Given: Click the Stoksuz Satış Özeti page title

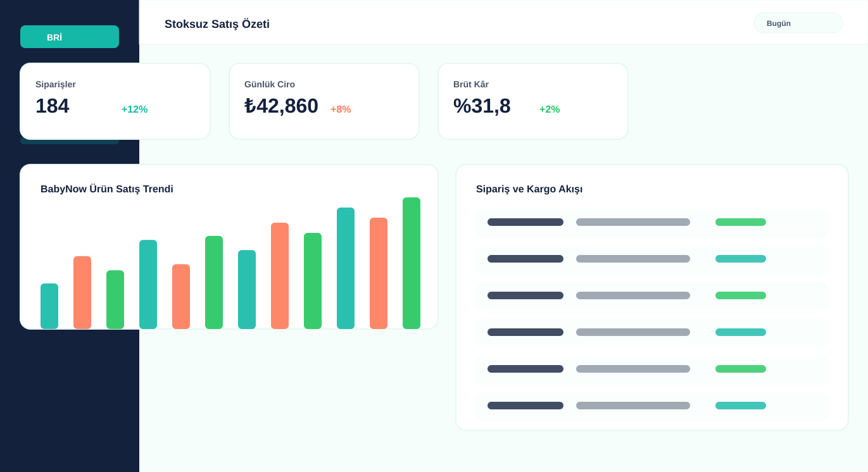Looking at the screenshot, I should tap(217, 24).
